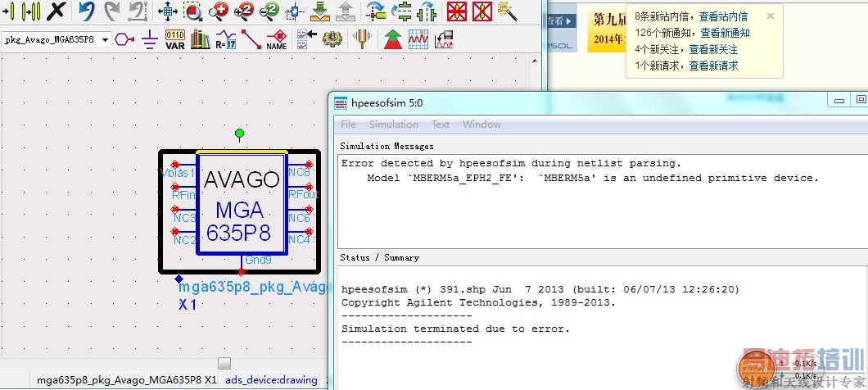Screen dimensions: 868x390
Task: Insert a VAR variable equation block
Action: (x=175, y=39)
